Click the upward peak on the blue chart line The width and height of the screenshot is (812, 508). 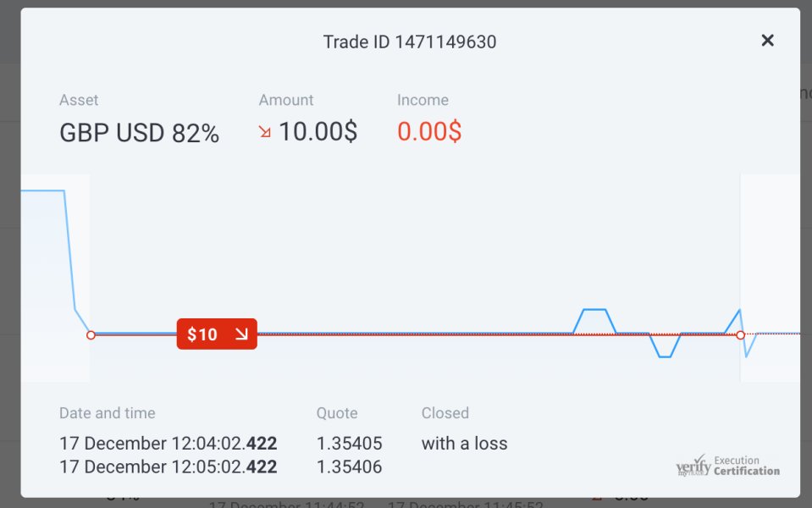[x=595, y=310]
